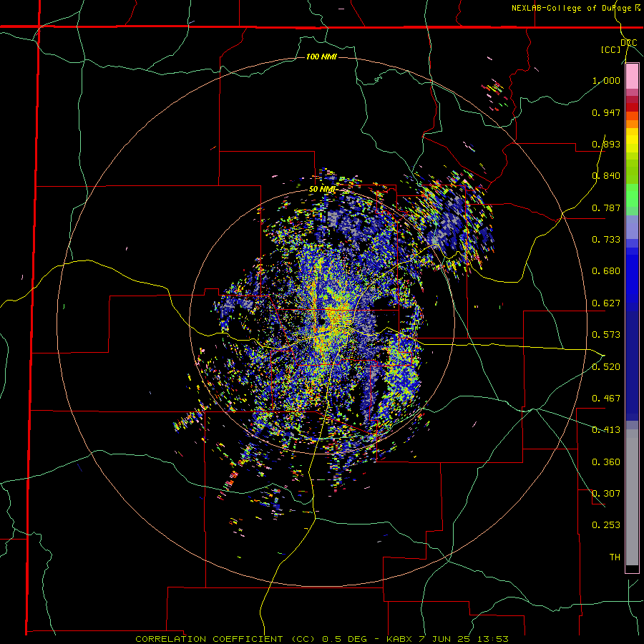Pick the bright green segment of color bar
Viewport: 644px width, 644px height.
pyautogui.click(x=632, y=195)
